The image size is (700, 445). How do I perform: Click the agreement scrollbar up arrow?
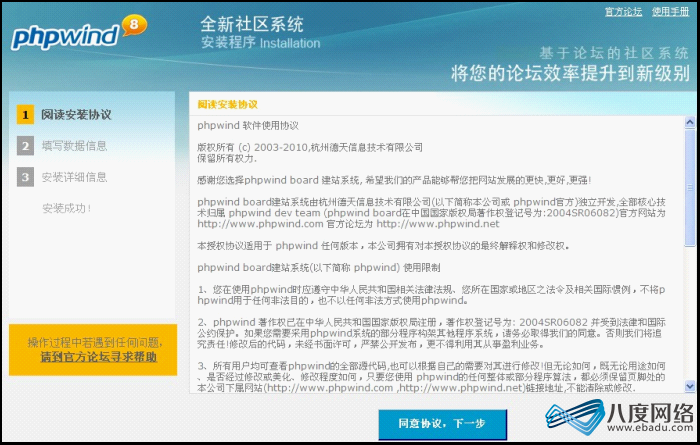[690, 122]
